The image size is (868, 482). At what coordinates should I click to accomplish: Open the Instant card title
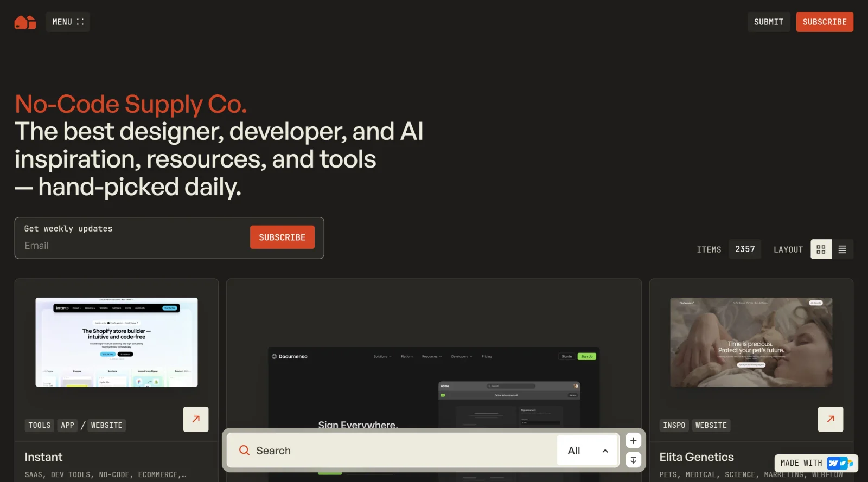[43, 457]
